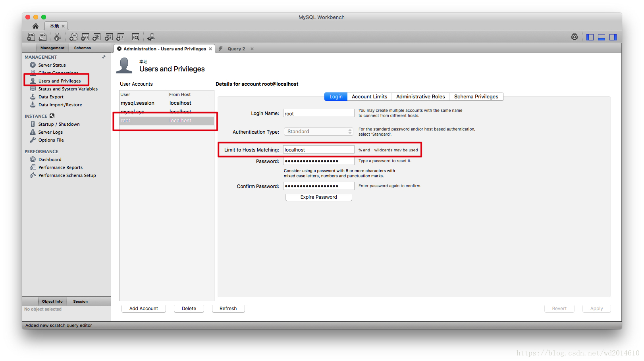Open Data Export
The image size is (644, 361).
coord(51,97)
